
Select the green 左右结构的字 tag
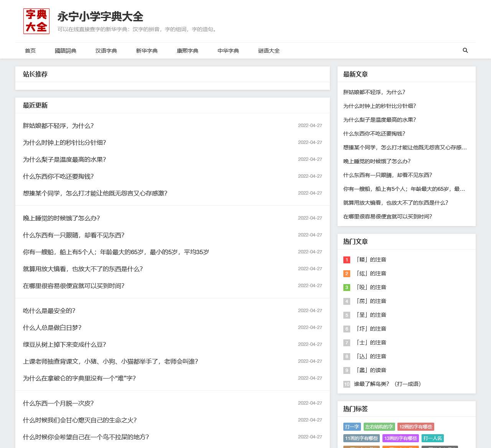[379, 427]
